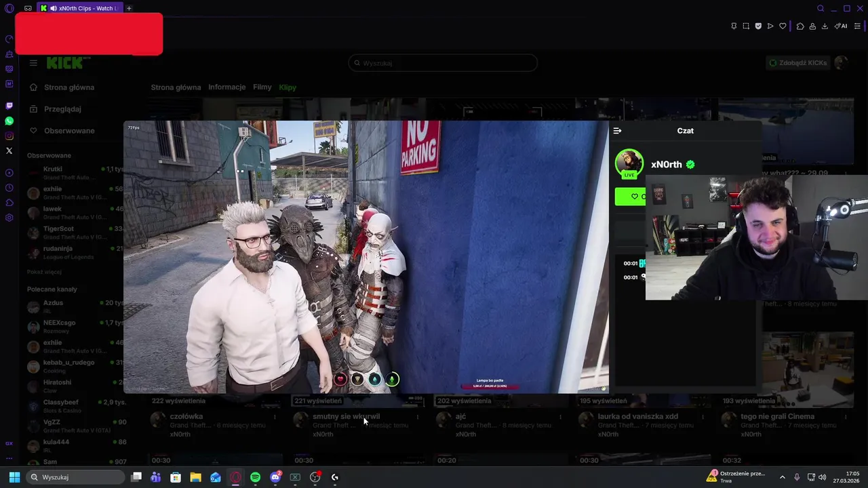Open File Explorer from the taskbar
Image resolution: width=868 pixels, height=488 pixels.
point(195,477)
